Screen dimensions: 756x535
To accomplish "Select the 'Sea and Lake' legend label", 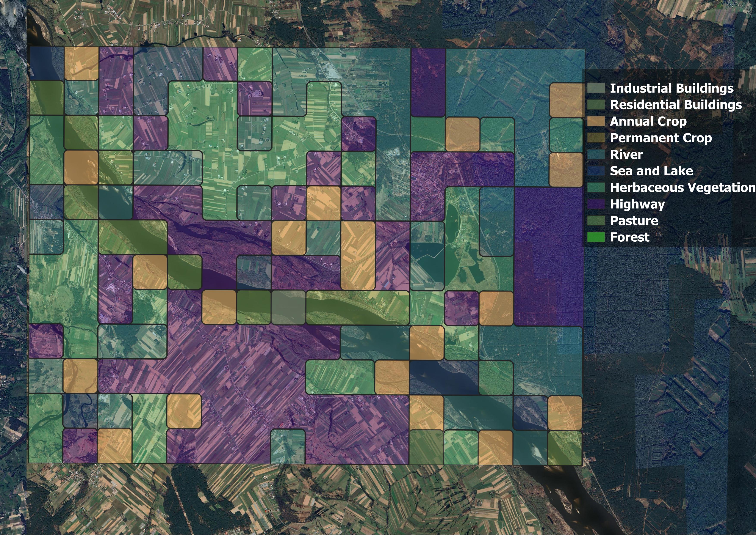I will point(651,171).
